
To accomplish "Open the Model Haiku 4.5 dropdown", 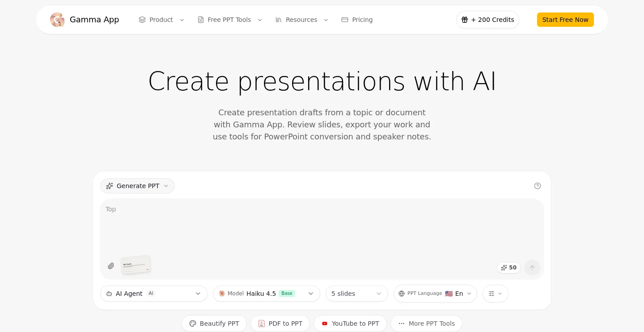I will tap(267, 294).
